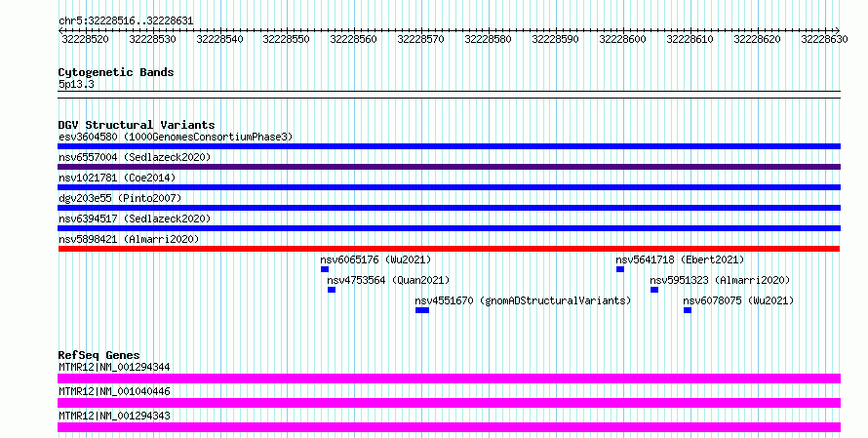This screenshot has width=868, height=438.
Task: Open the nsv1021781 (Coe2014) label
Action: 117,178
